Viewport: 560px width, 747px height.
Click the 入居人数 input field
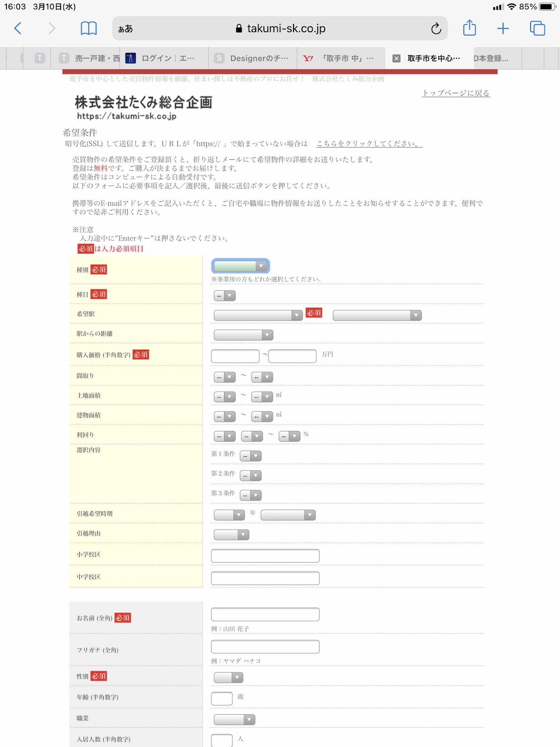(x=222, y=740)
